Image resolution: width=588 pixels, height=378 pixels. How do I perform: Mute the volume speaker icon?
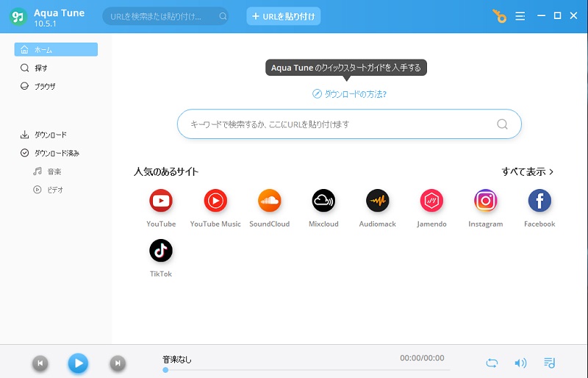coord(520,363)
